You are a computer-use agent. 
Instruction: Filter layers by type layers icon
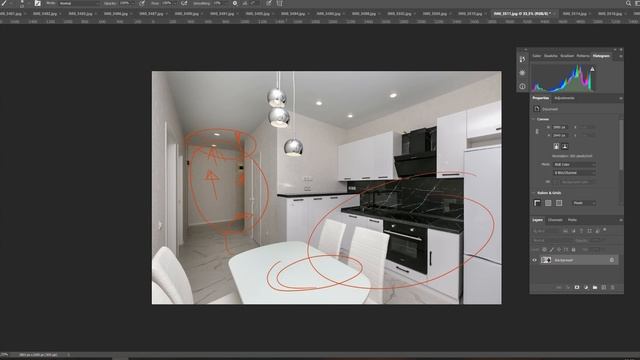point(582,231)
